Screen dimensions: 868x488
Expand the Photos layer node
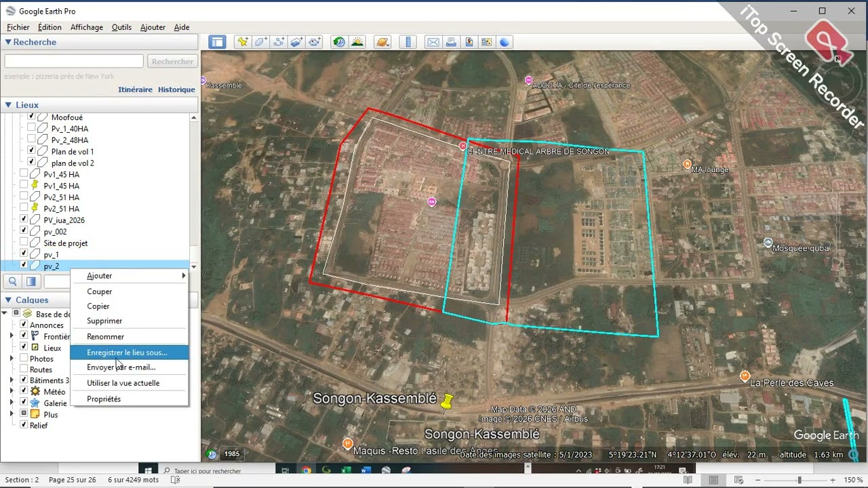[12, 359]
